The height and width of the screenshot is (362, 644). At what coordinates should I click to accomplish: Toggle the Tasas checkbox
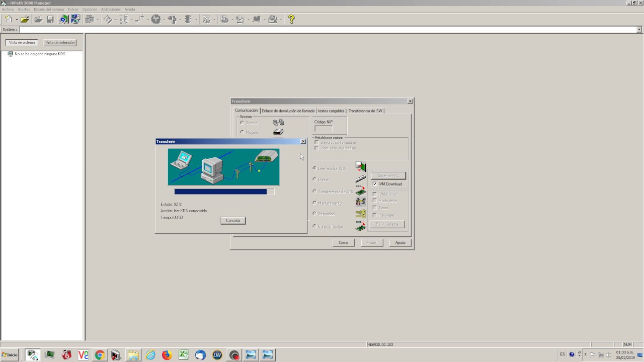[x=374, y=208]
